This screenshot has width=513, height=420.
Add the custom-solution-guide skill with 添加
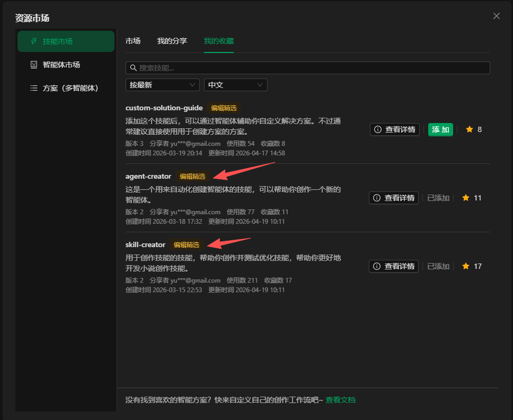pos(440,129)
